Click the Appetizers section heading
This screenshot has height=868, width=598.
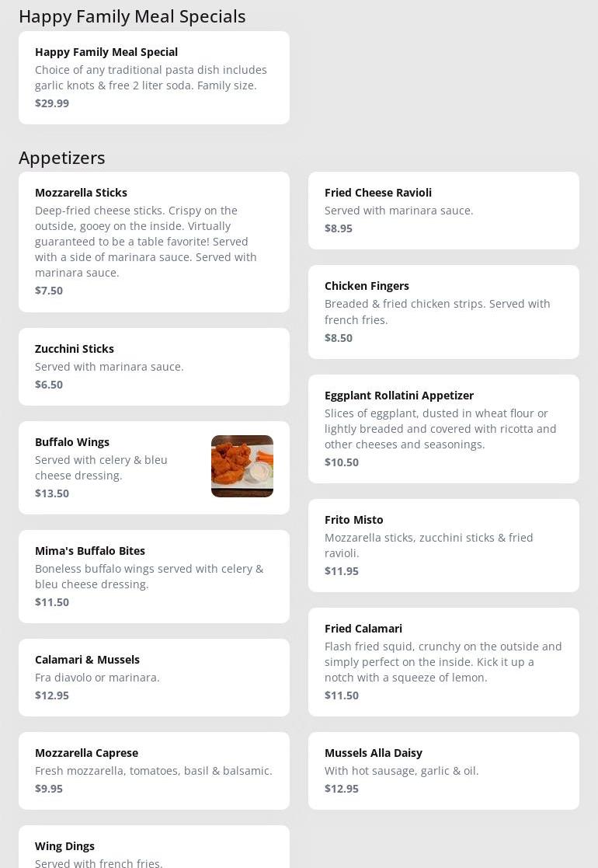coord(62,158)
